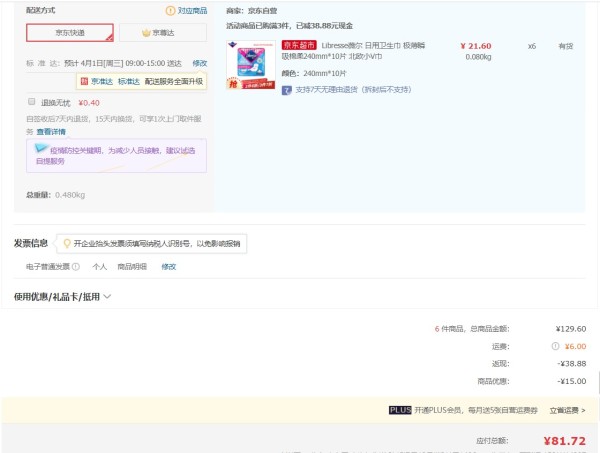This screenshot has height=453, width=600.
Task: Select 京东快递 delivery option
Action: coord(70,33)
